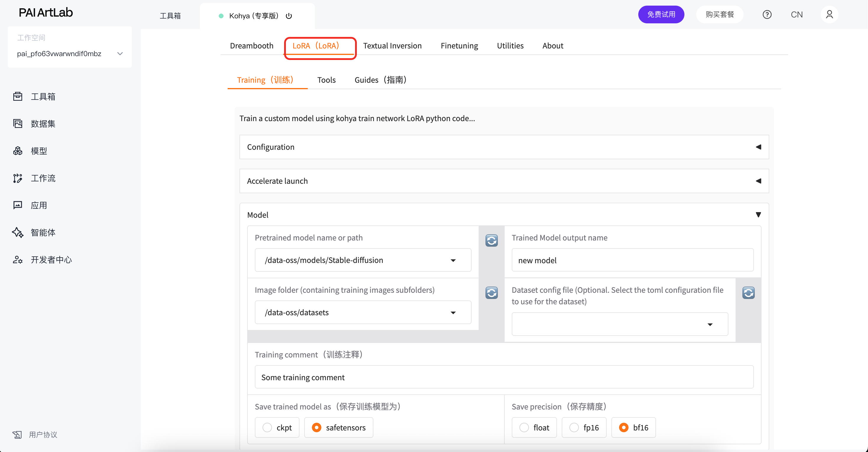
Task: Switch to the Guides (指南) tab
Action: (x=380, y=80)
